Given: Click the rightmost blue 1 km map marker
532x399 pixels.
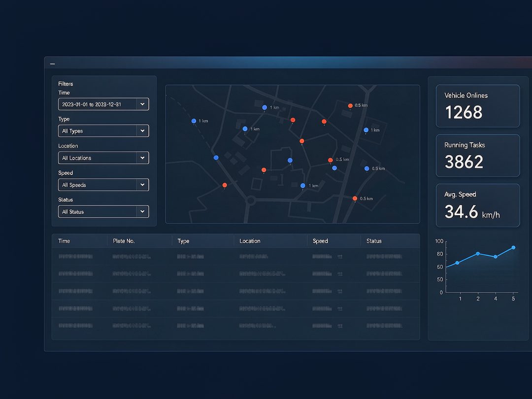Looking at the screenshot, I should [366, 130].
